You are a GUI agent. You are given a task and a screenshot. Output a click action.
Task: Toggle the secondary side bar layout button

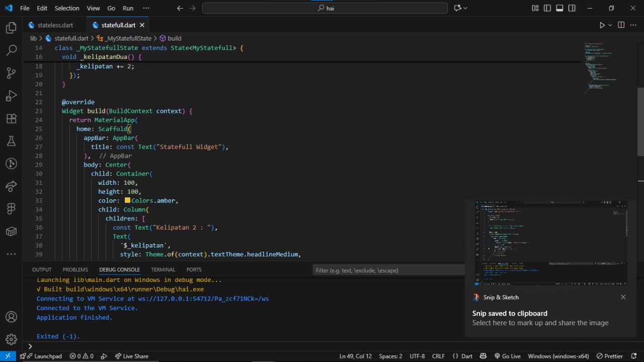pyautogui.click(x=572, y=8)
